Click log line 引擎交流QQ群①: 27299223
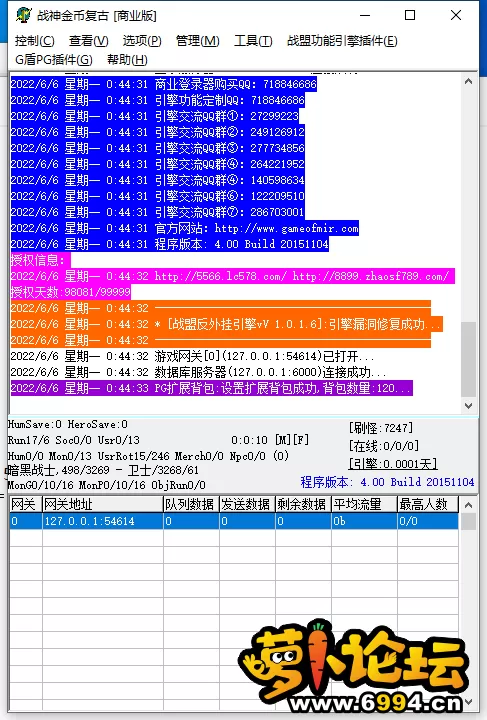 tap(155, 116)
